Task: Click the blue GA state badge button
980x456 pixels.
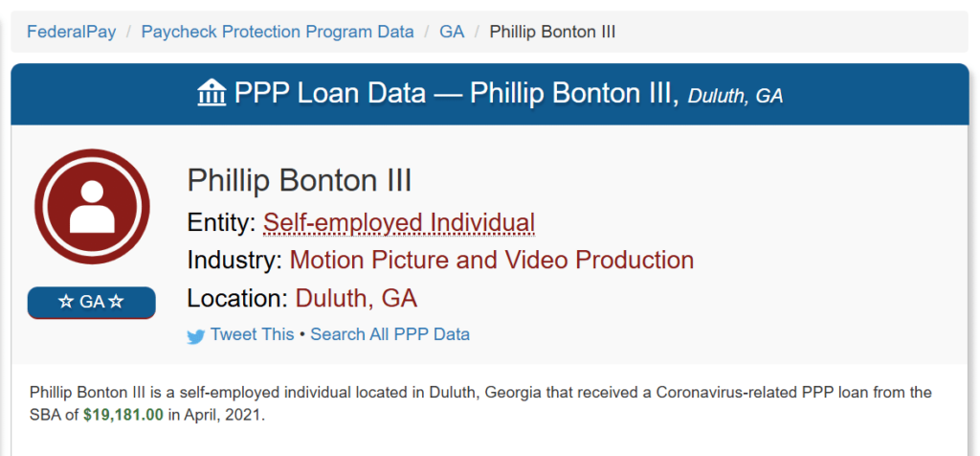Action: 92,303
